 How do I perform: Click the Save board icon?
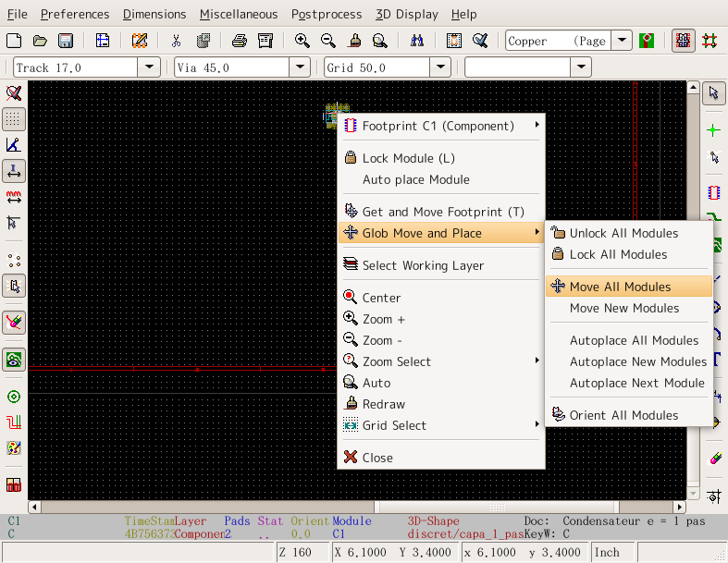coord(66,41)
